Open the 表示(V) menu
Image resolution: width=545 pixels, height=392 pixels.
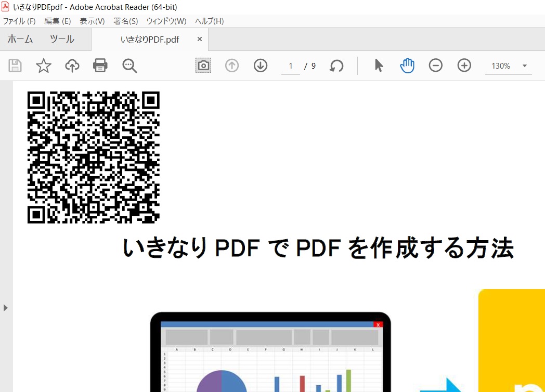(92, 21)
